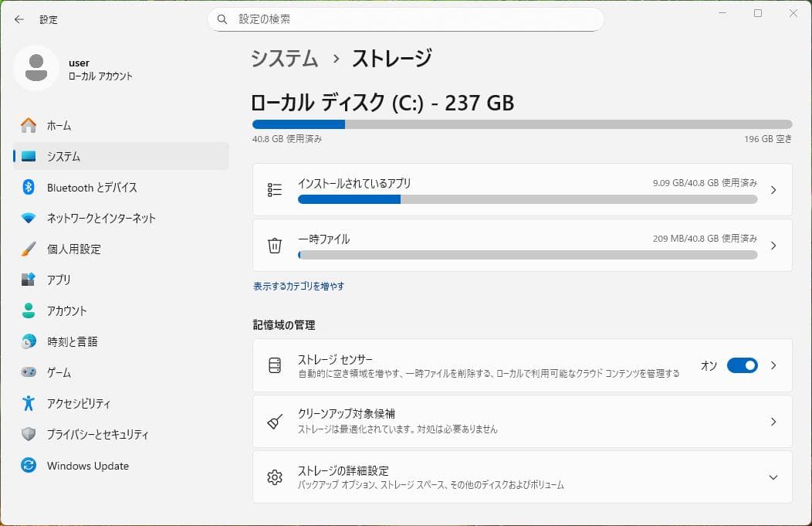Expand ストレージの詳細設定 with its chevron
The height and width of the screenshot is (526, 812).
(773, 478)
